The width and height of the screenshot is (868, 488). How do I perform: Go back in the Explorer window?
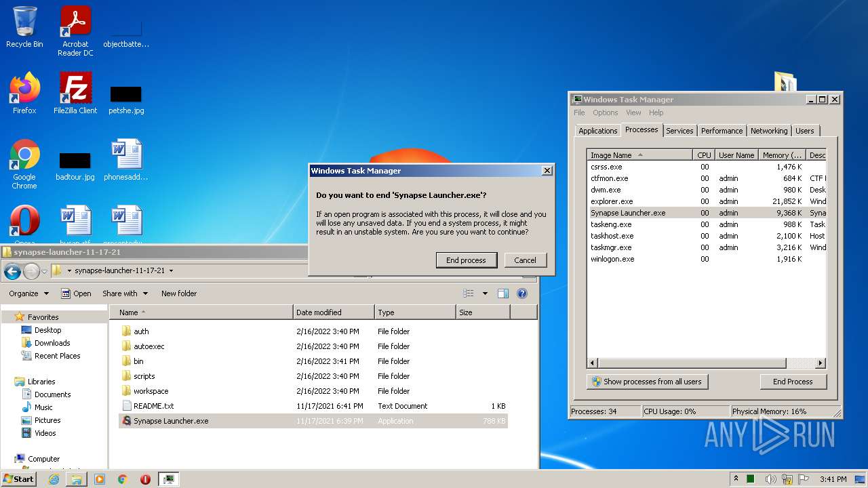point(12,272)
